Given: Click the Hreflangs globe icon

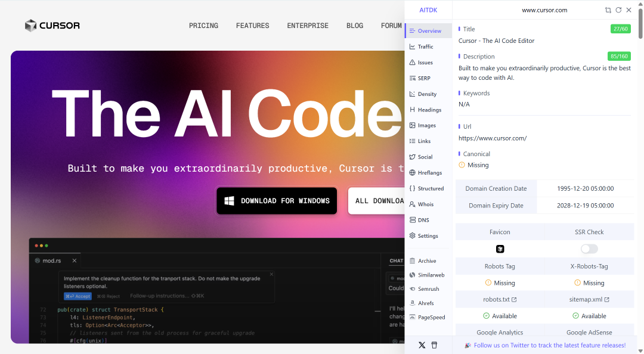Looking at the screenshot, I should 413,172.
